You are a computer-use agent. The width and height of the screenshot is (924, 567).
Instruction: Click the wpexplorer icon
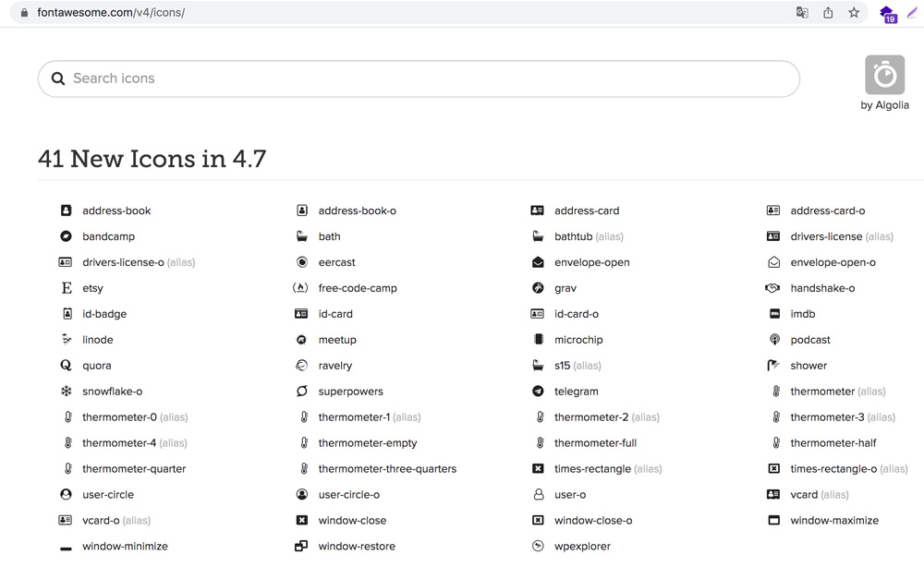coord(538,547)
